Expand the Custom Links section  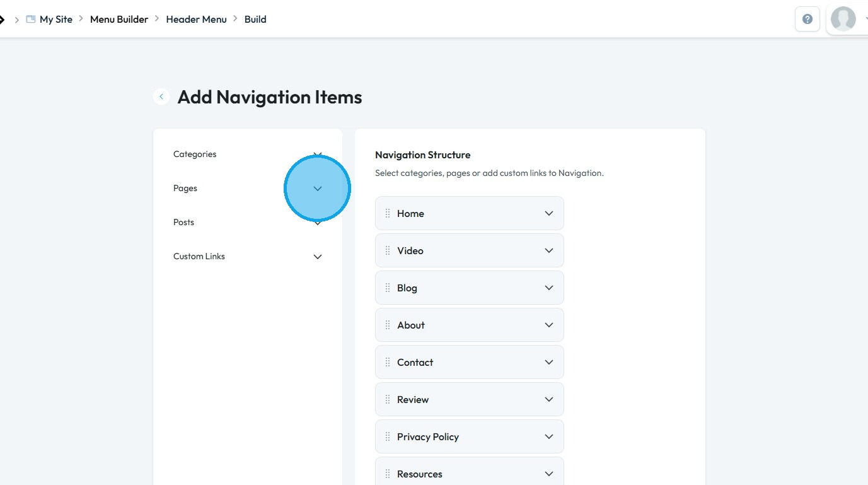click(318, 257)
